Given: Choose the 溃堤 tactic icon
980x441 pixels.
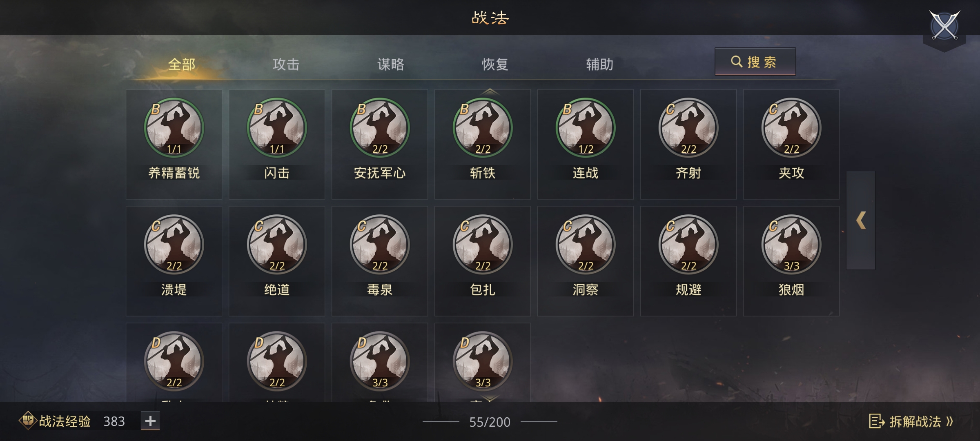Looking at the screenshot, I should (x=174, y=244).
